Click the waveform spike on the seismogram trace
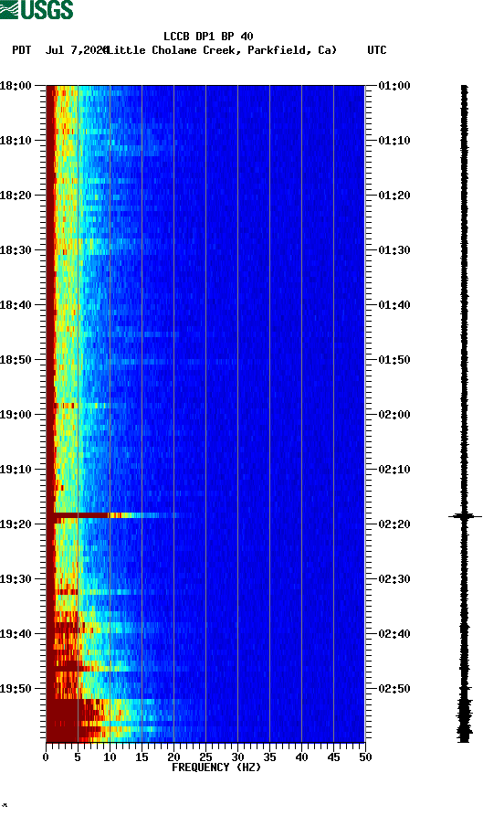This screenshot has height=815, width=504. (x=465, y=516)
